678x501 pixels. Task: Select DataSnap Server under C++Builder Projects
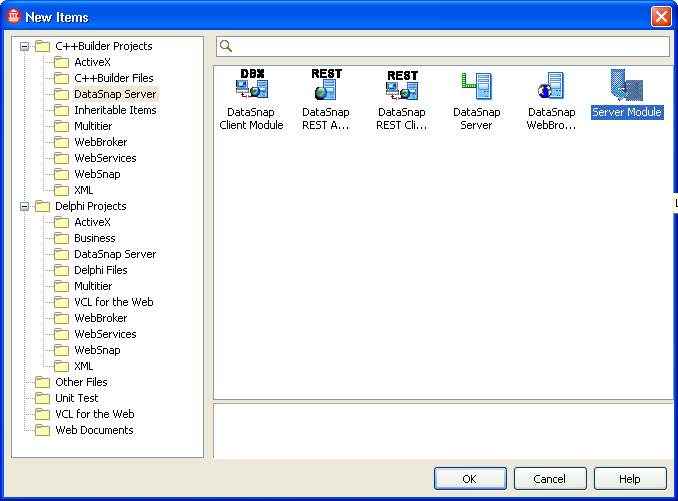point(115,94)
